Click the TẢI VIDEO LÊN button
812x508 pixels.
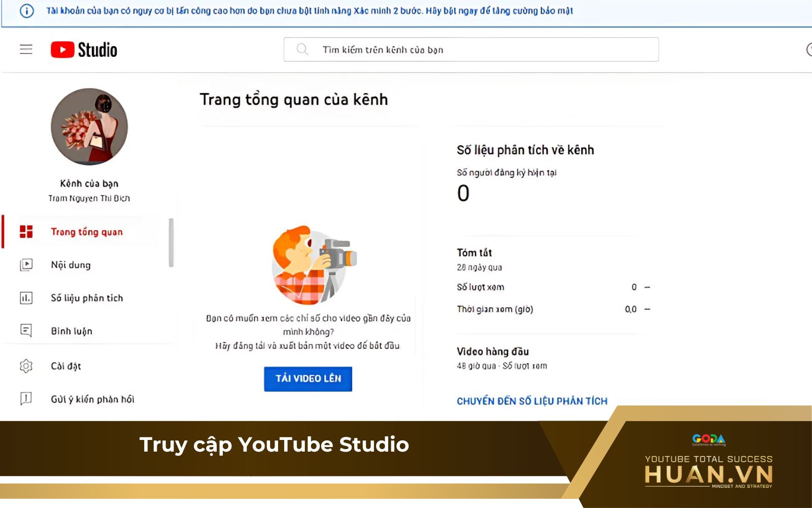pos(308,379)
